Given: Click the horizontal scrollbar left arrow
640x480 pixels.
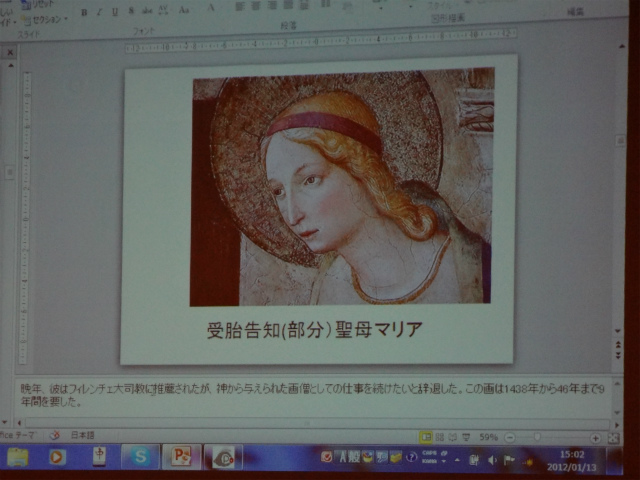Looking at the screenshot, I should pos(19,423).
